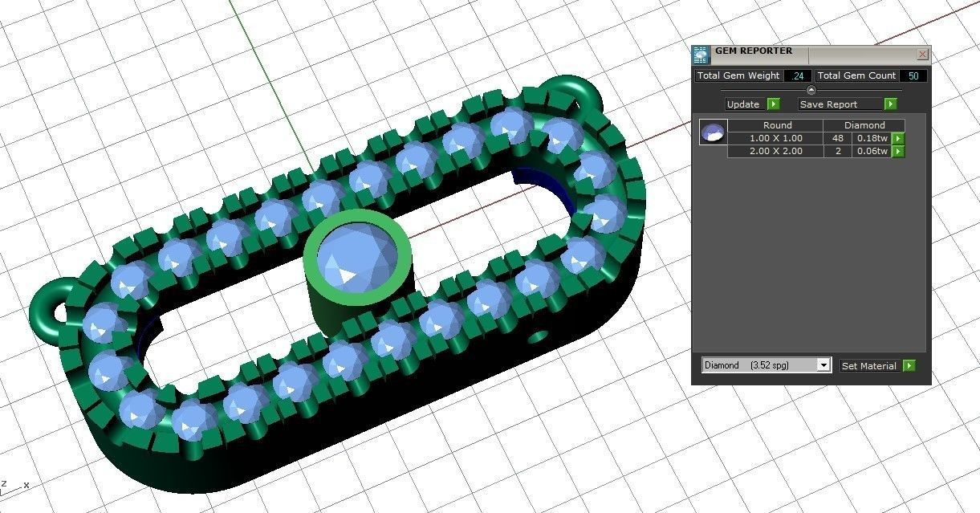Click the 0.18tw weight cell

pos(872,138)
